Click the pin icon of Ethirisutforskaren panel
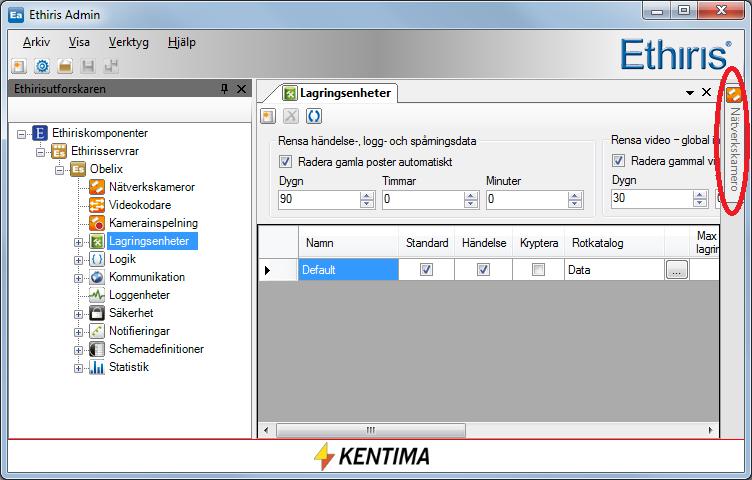Screen dimensions: 752x480 (224, 89)
